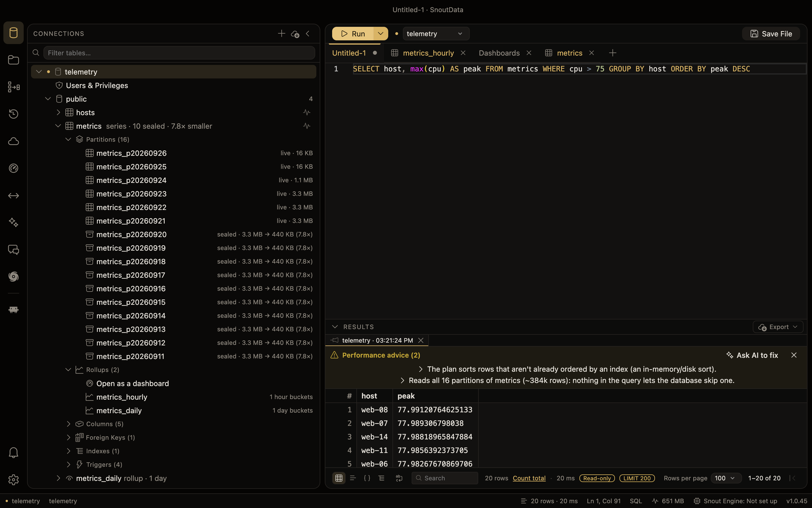
Task: Click the Read-only badge
Action: (x=597, y=478)
